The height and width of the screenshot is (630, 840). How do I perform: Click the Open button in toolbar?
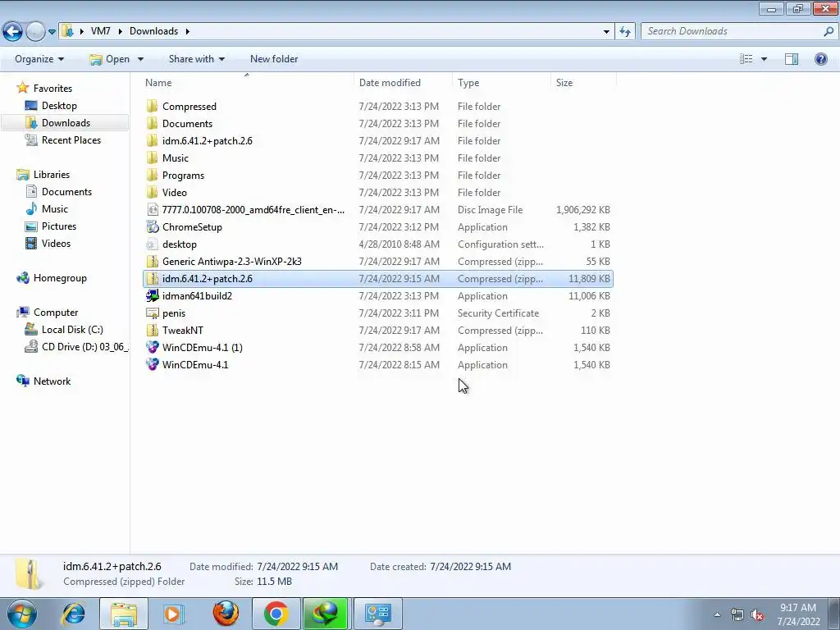tap(110, 59)
